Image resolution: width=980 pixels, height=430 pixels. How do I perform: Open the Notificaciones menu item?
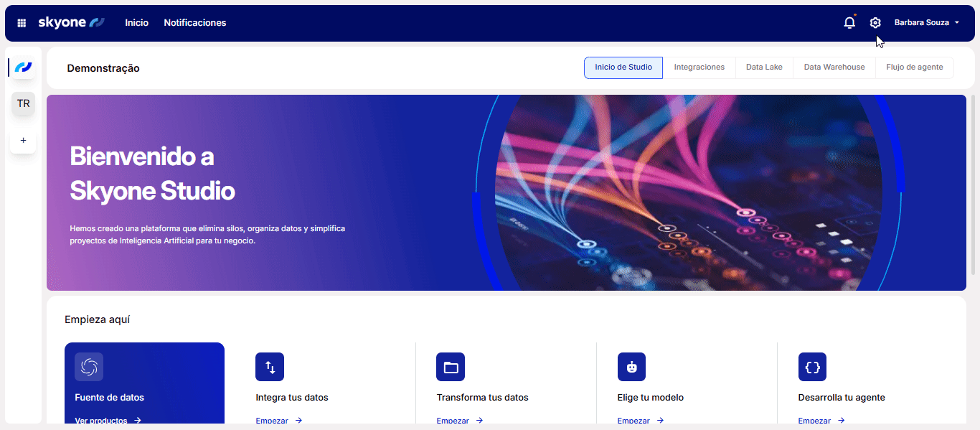click(194, 23)
